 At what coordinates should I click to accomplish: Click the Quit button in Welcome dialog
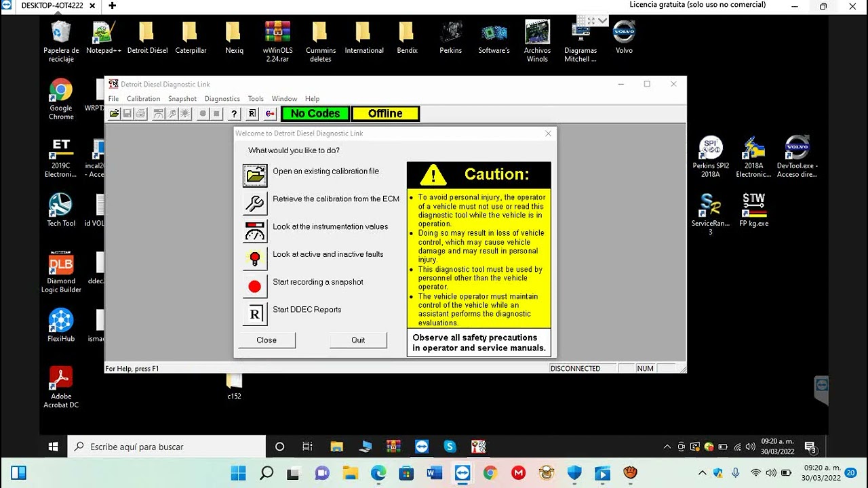pos(358,340)
